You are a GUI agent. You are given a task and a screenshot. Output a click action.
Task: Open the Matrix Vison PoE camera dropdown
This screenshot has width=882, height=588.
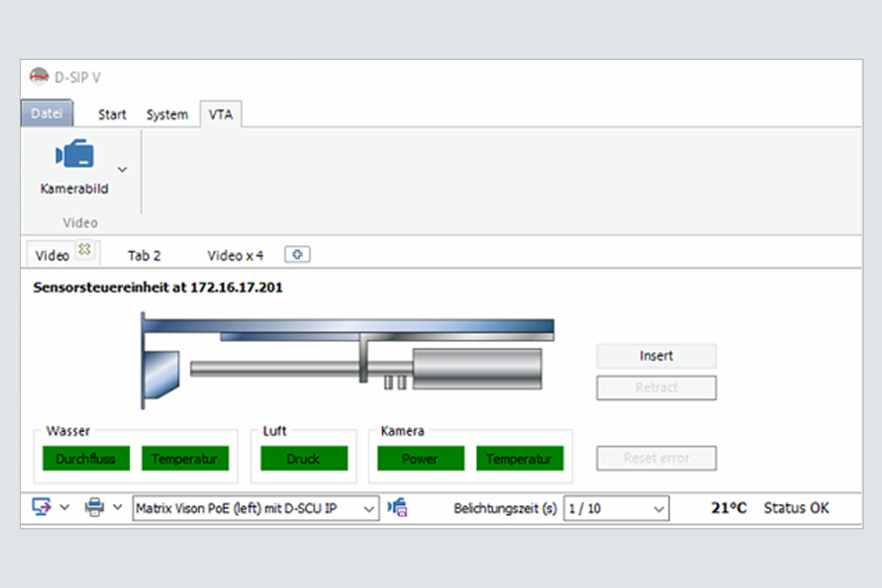point(369,509)
